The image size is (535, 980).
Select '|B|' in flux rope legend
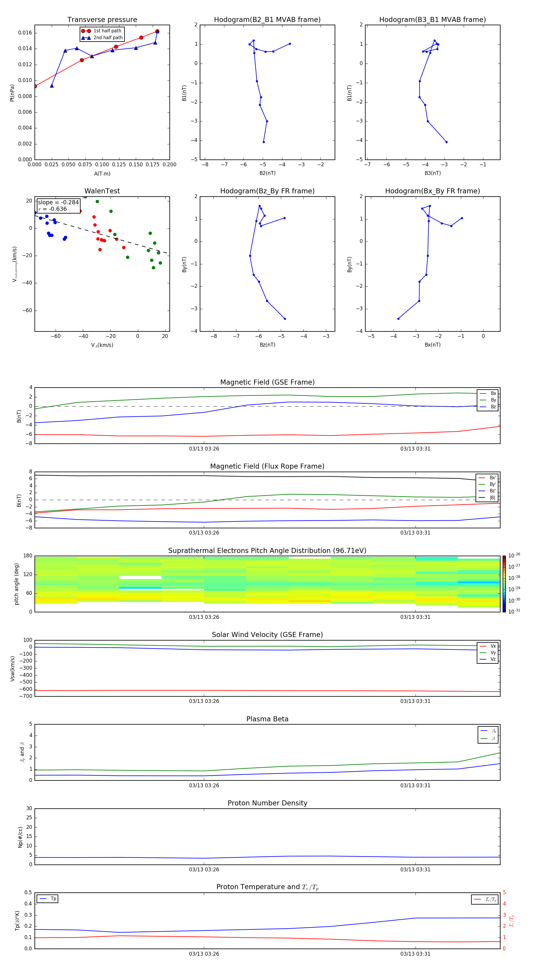[487, 498]
